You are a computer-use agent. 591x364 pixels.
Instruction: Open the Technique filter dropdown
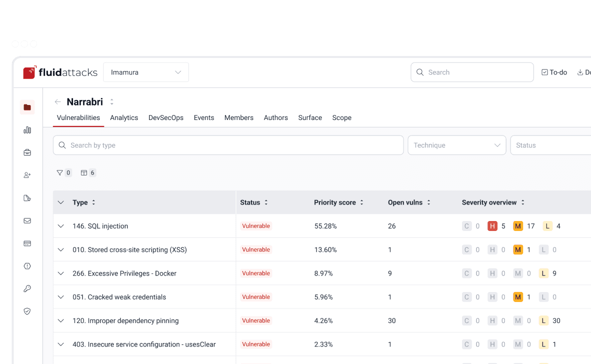[457, 145]
